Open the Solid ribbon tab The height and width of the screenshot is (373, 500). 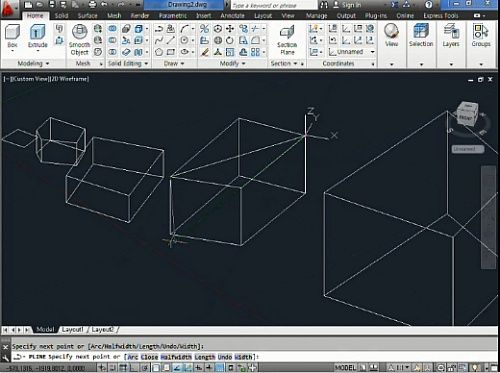[61, 16]
